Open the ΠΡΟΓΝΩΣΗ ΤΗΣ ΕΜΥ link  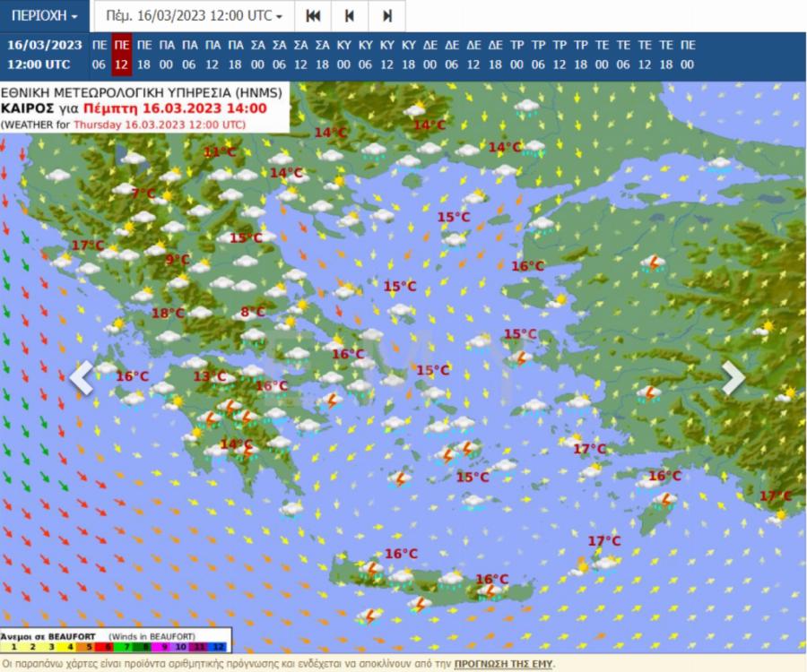pos(503,664)
